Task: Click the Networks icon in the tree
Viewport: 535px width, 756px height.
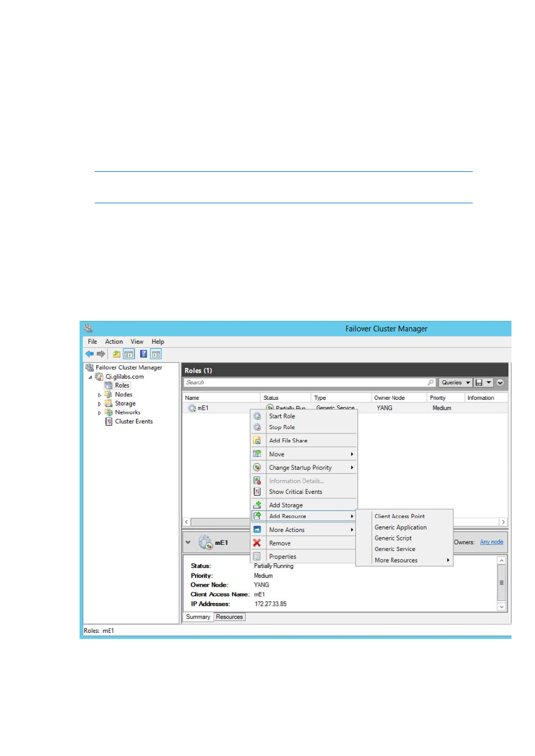Action: (x=109, y=412)
